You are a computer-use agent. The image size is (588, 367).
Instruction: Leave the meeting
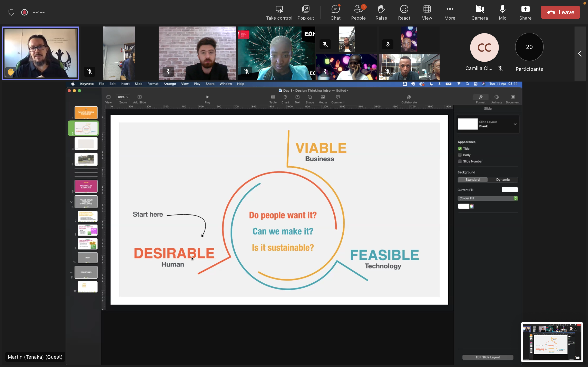point(560,12)
